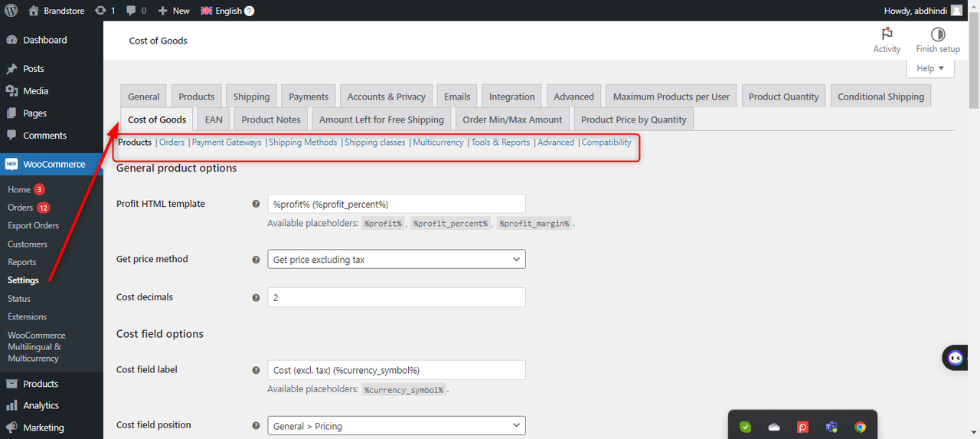Open the Orders subsection link

point(171,143)
